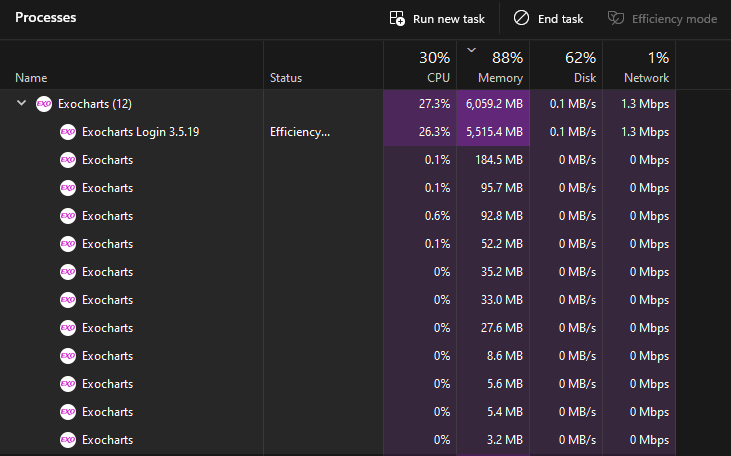Sort by the 1% Network column header
731x456 pixels.
pos(639,65)
